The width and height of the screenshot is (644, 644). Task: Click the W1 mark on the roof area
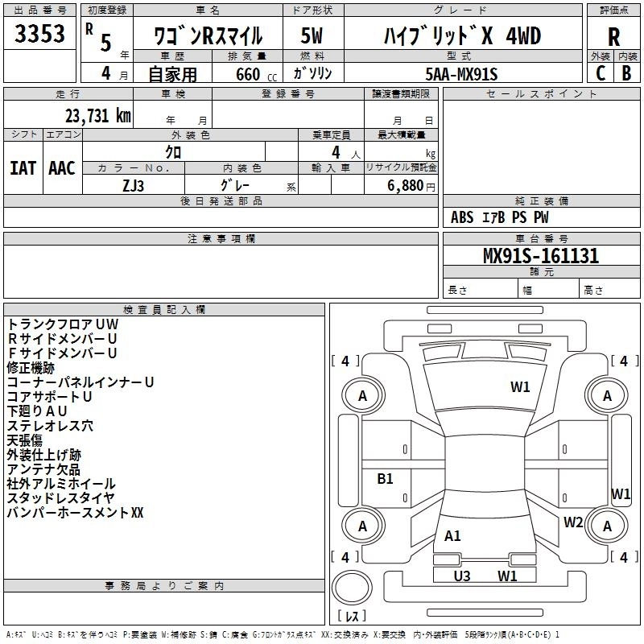(520, 387)
